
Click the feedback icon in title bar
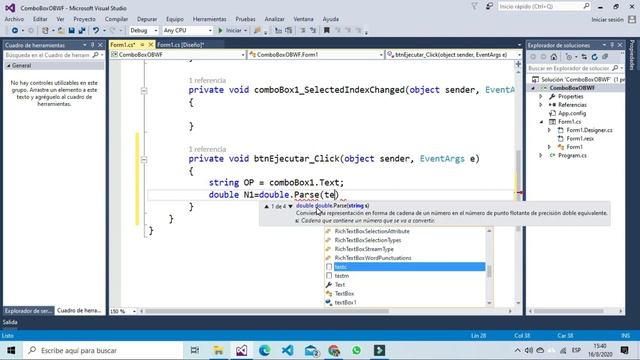pos(489,6)
